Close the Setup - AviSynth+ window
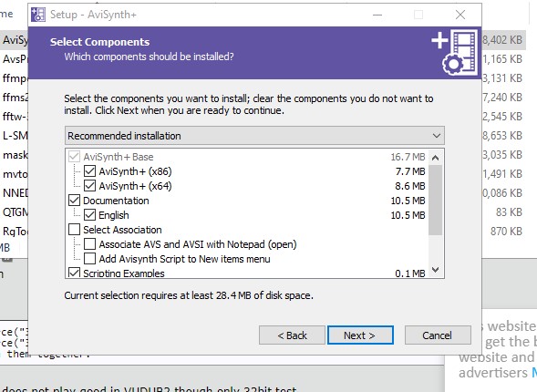The image size is (537, 392). tap(460, 15)
